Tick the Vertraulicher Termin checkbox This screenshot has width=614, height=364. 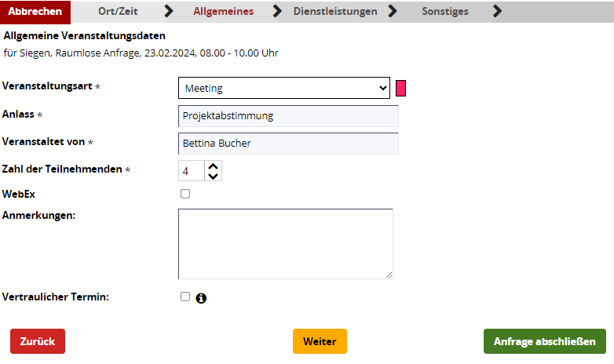pos(185,297)
